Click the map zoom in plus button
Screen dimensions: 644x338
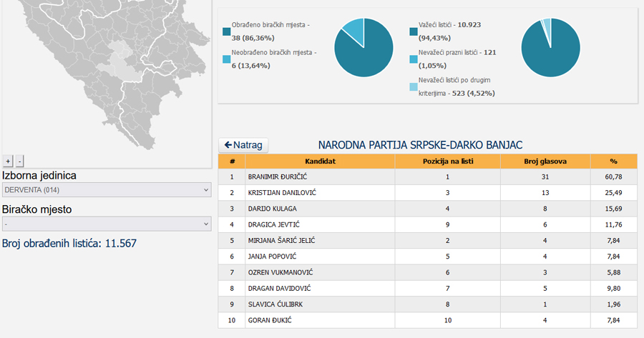[8, 161]
